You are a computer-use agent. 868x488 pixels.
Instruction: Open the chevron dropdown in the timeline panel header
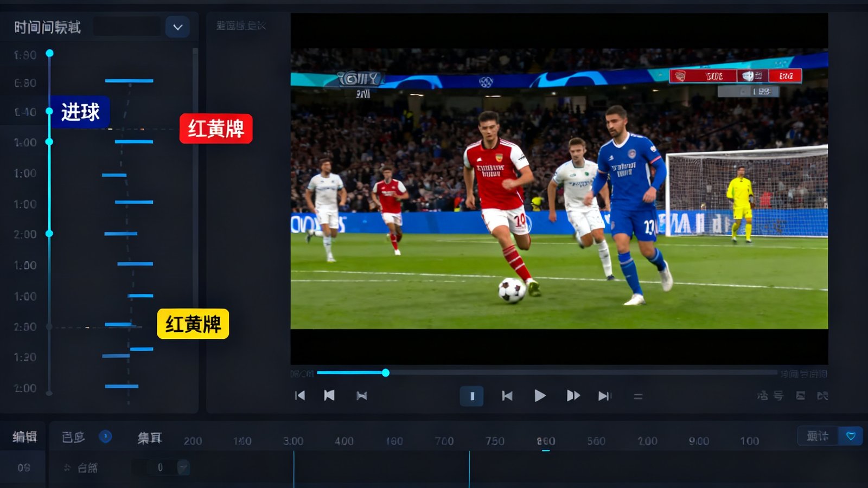177,27
